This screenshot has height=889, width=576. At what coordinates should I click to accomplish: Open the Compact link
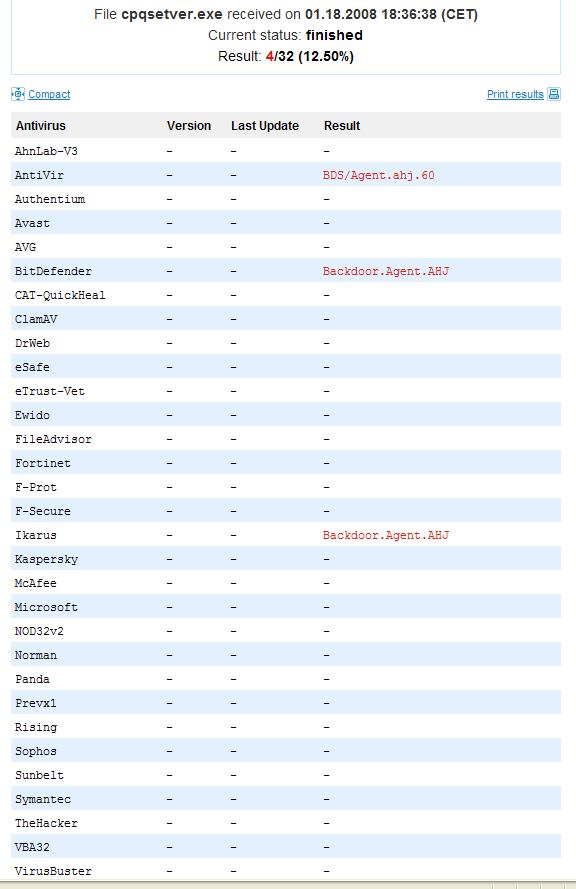point(49,94)
